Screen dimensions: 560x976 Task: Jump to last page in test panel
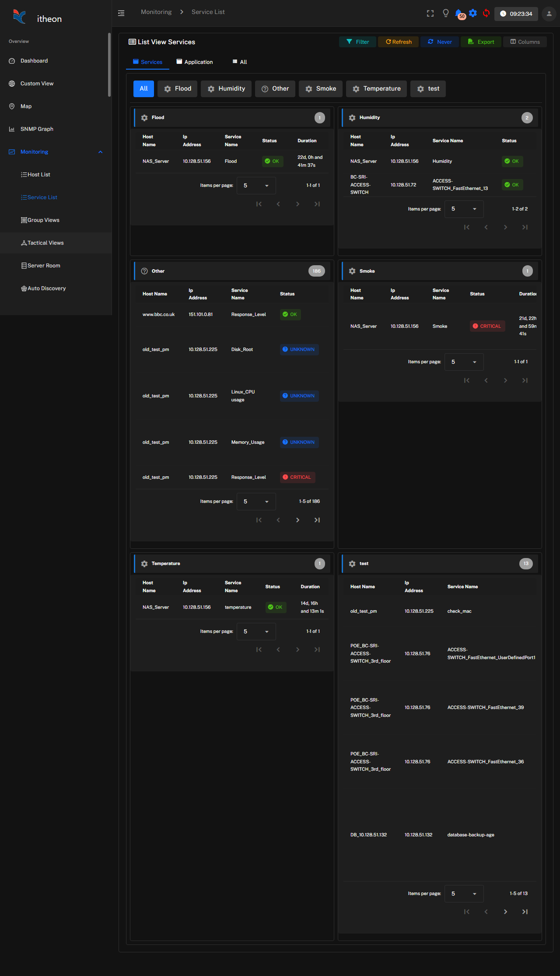(525, 912)
